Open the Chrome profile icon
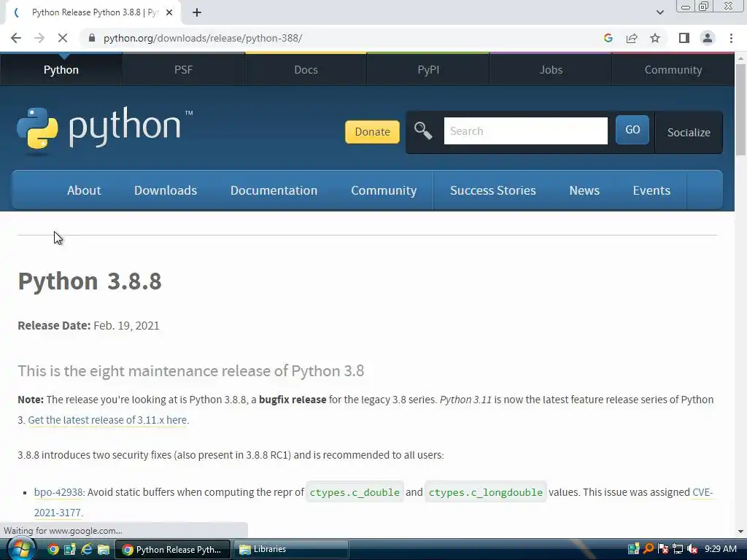 [x=708, y=38]
